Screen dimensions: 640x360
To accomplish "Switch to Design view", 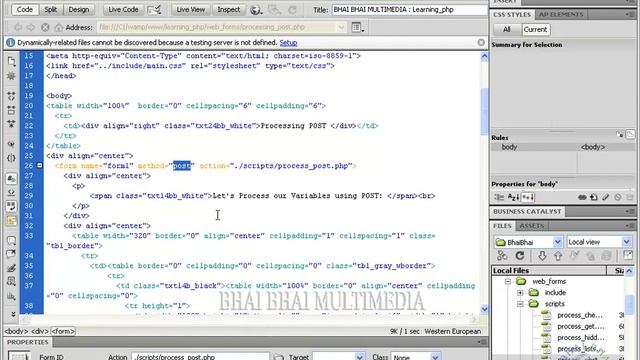I will [x=79, y=9].
